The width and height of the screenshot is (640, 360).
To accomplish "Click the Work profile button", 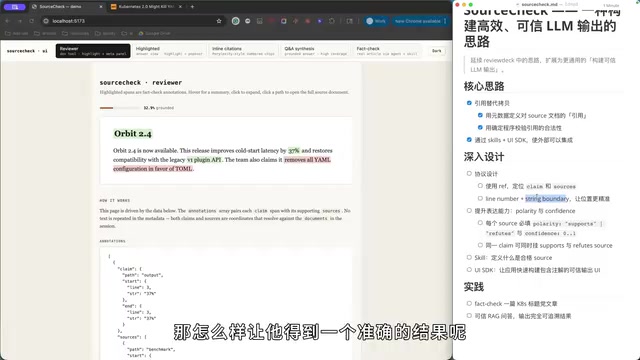I will [376, 21].
